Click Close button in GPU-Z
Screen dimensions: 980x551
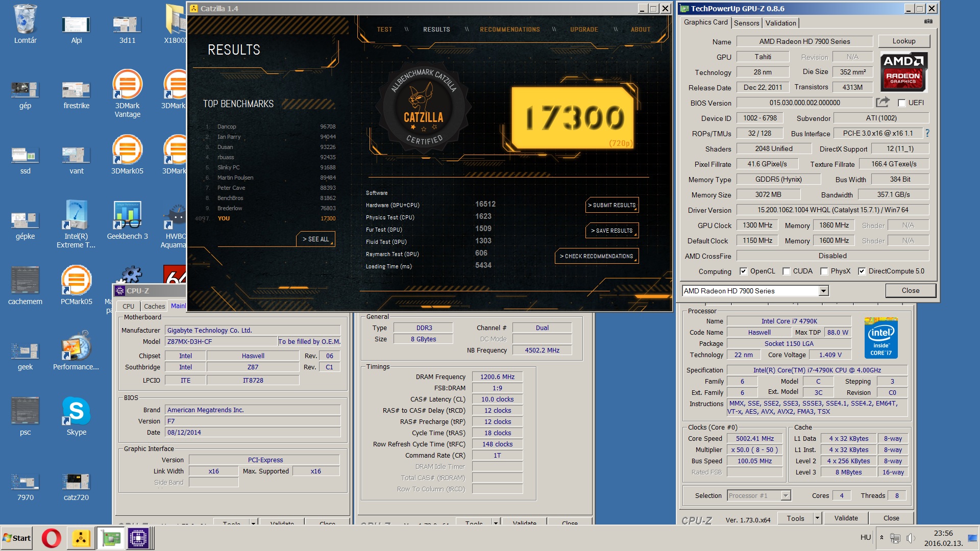[910, 290]
